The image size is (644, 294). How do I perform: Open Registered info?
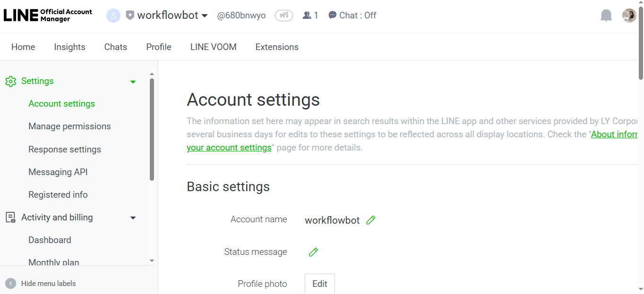(58, 195)
